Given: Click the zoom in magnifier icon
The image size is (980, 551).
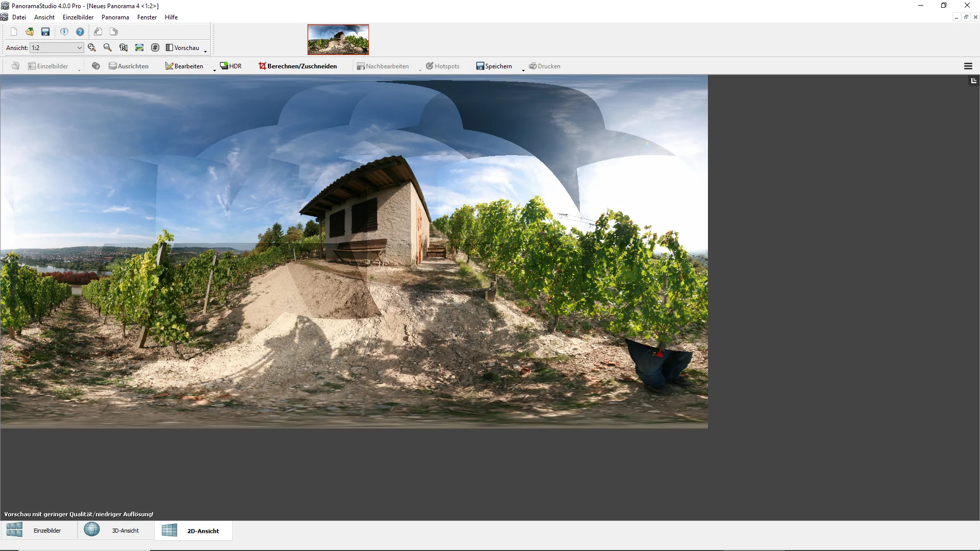Looking at the screenshot, I should click(92, 47).
